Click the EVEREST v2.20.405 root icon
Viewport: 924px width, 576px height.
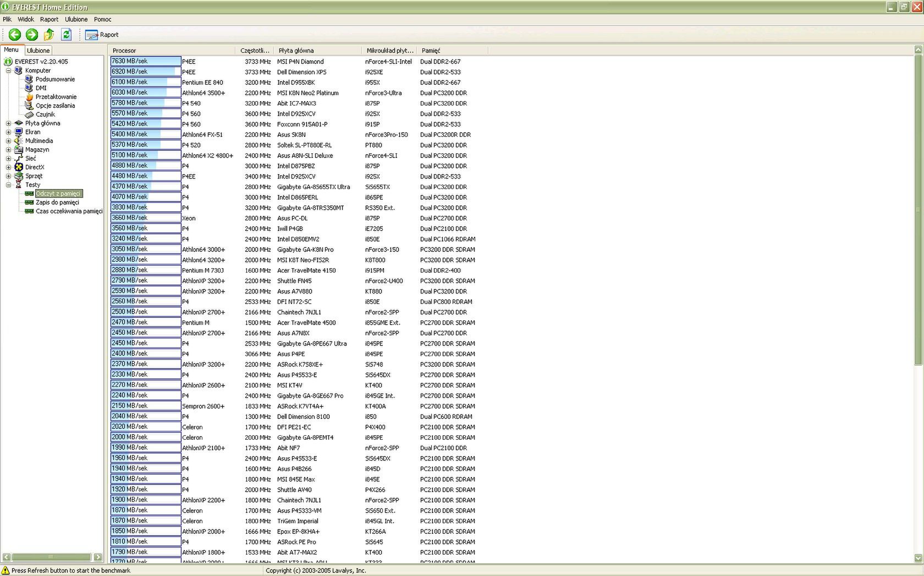pyautogui.click(x=8, y=62)
